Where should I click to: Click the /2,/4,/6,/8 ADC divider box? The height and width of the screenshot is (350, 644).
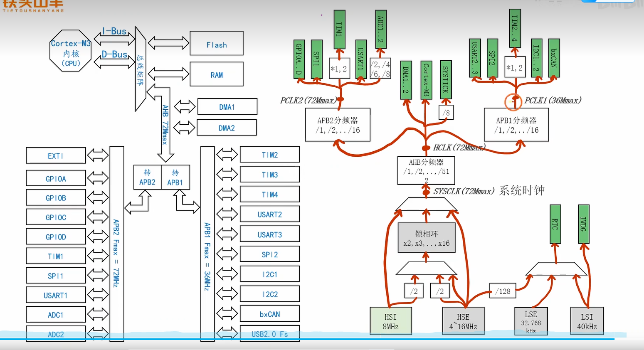pos(380,69)
